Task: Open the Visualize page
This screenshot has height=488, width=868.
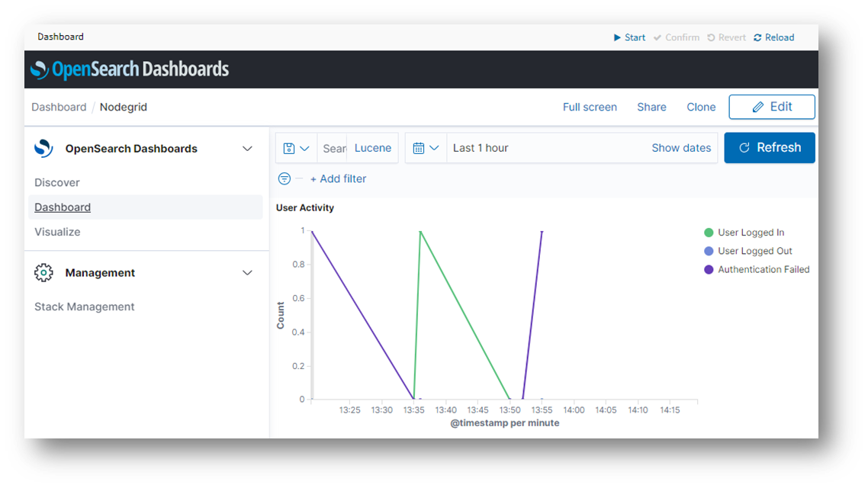Action: (x=57, y=232)
